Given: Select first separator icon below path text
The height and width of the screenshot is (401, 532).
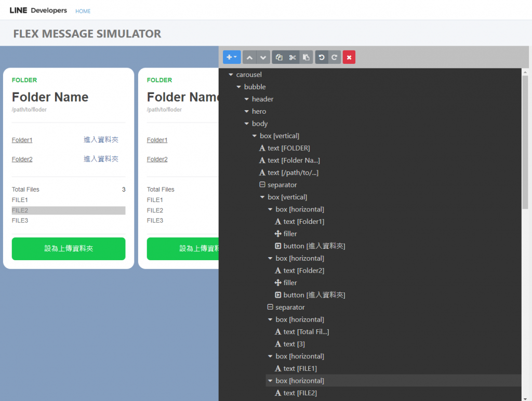Looking at the screenshot, I should coord(262,184).
